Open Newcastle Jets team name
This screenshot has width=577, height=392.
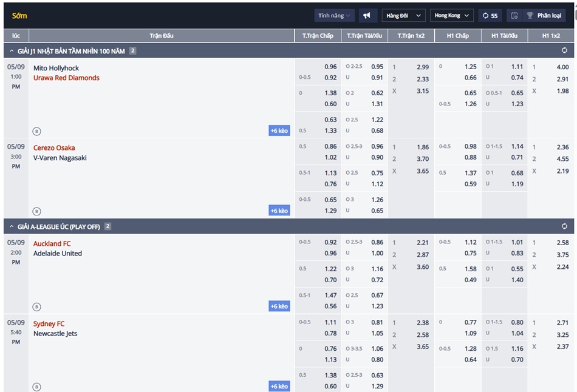tap(55, 334)
